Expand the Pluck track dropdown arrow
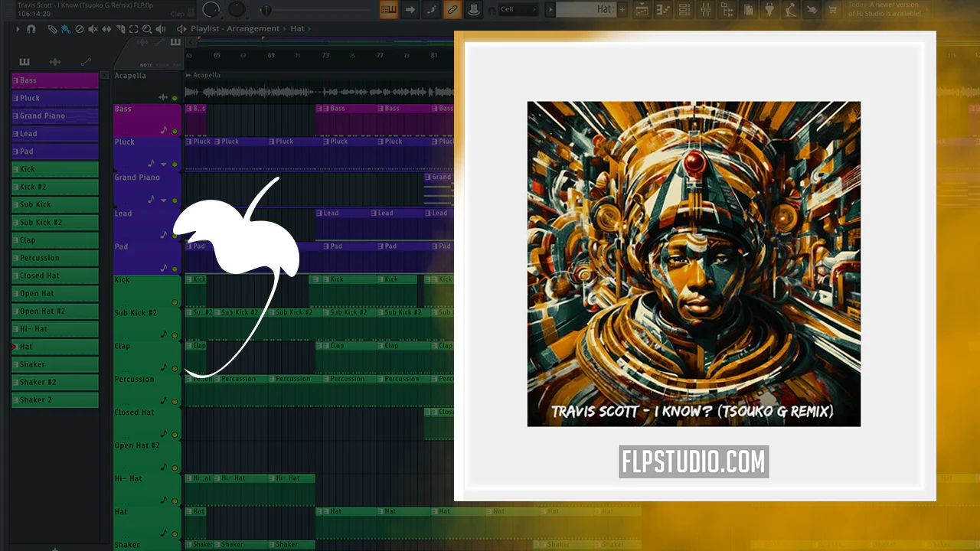This screenshot has height=551, width=980. click(x=163, y=164)
